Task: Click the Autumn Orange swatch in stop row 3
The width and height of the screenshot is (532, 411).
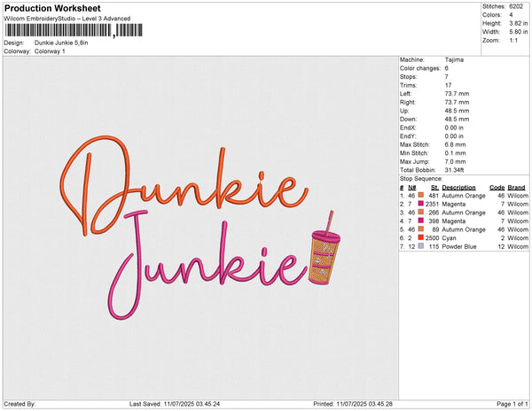Action: point(420,212)
